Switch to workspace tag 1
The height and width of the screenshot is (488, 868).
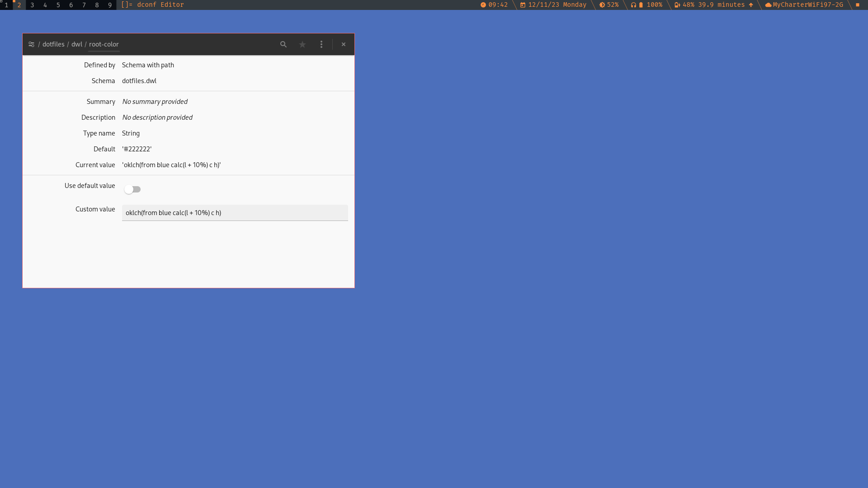(x=6, y=5)
